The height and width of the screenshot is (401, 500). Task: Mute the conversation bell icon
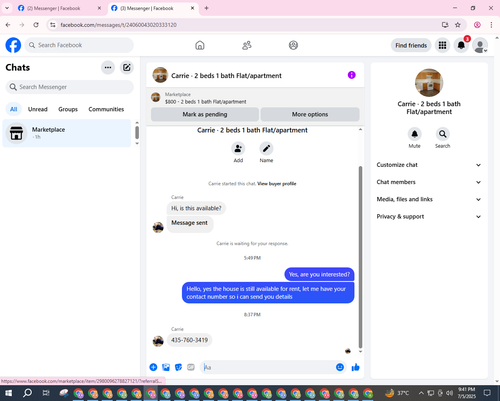[414, 134]
